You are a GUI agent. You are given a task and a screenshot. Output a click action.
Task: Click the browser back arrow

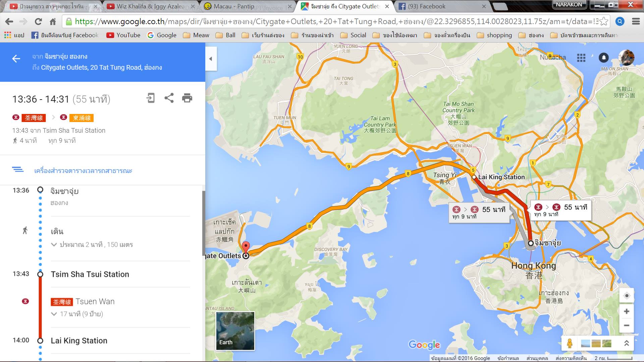9,22
